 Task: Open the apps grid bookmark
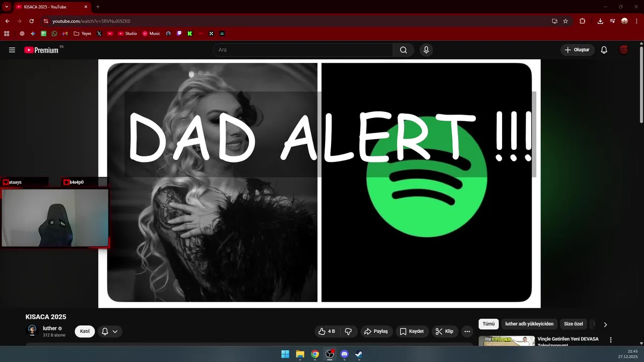7,34
